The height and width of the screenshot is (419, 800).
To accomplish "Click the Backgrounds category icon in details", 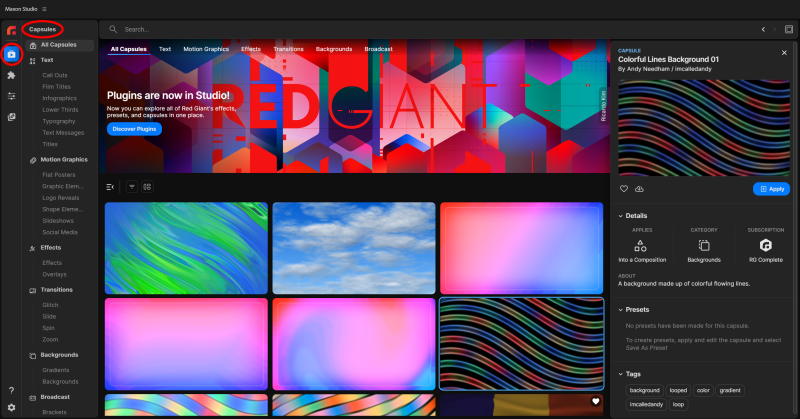I will tap(704, 246).
